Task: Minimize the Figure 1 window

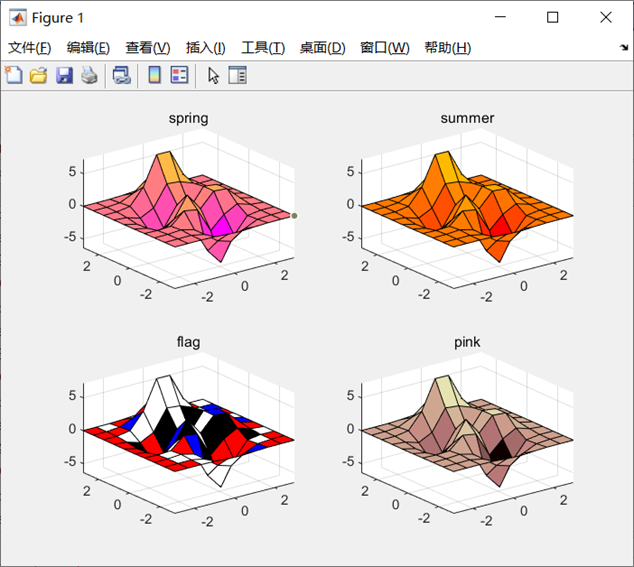Action: 500,17
